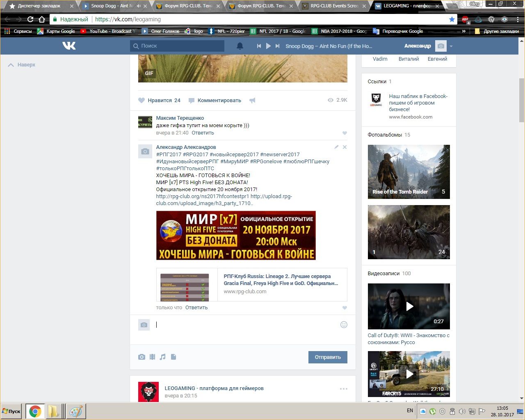Open Карты Google bookmark

pos(56,31)
